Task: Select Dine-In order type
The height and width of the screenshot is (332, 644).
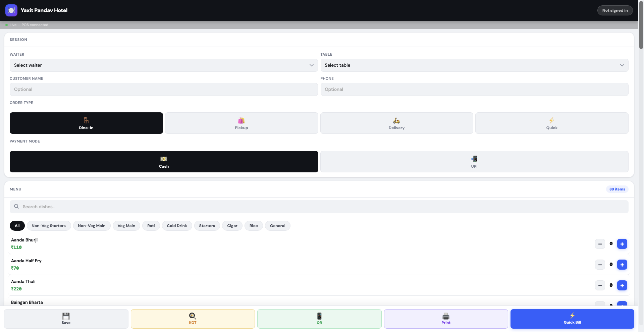Action: click(x=86, y=123)
